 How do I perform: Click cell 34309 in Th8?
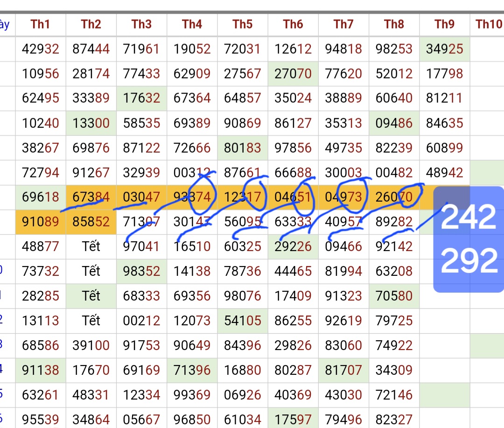click(x=394, y=370)
